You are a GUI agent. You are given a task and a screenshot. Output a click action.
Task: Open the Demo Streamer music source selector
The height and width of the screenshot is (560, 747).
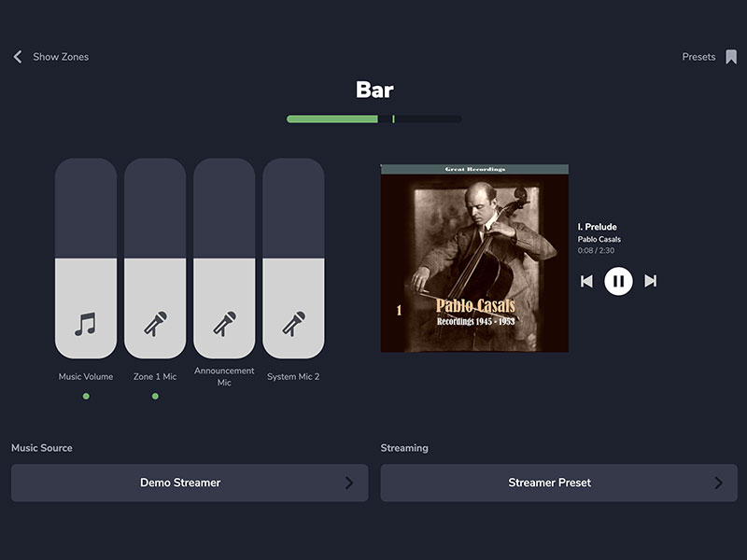(x=190, y=483)
